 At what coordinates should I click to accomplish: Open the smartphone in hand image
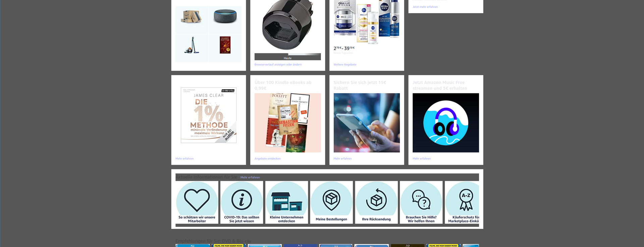[x=367, y=123]
